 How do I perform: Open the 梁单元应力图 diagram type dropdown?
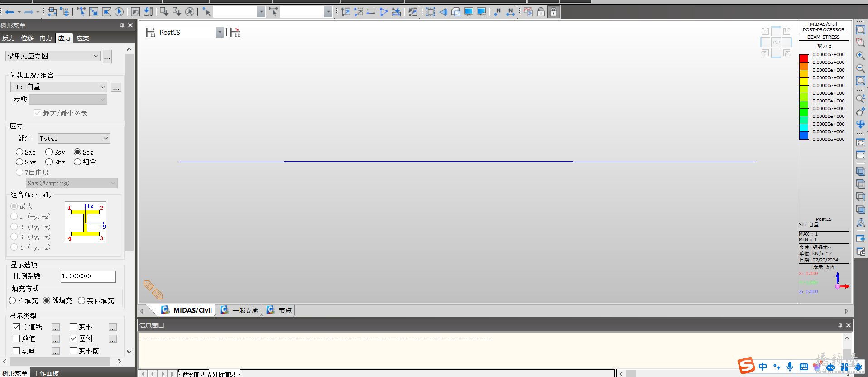pyautogui.click(x=53, y=56)
